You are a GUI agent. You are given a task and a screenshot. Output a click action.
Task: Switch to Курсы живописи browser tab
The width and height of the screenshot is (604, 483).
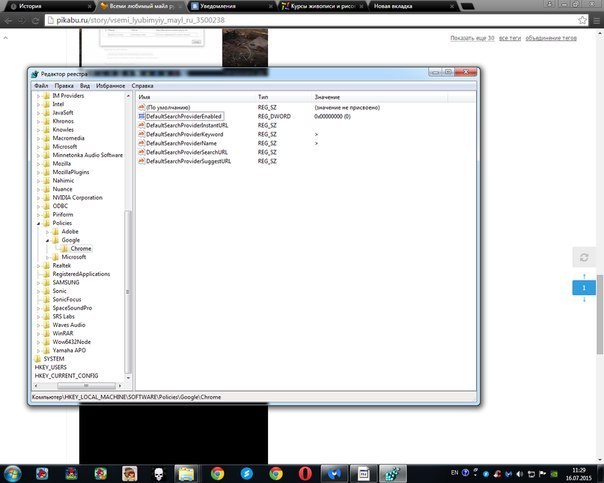(323, 6)
